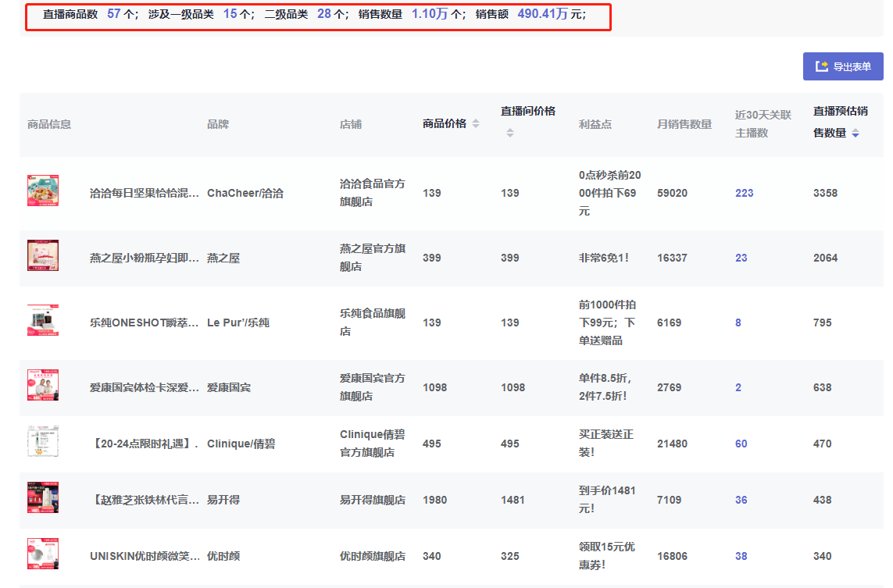Image resolution: width=893 pixels, height=588 pixels.
Task: Open linked streamers count 36
Action: pos(741,500)
